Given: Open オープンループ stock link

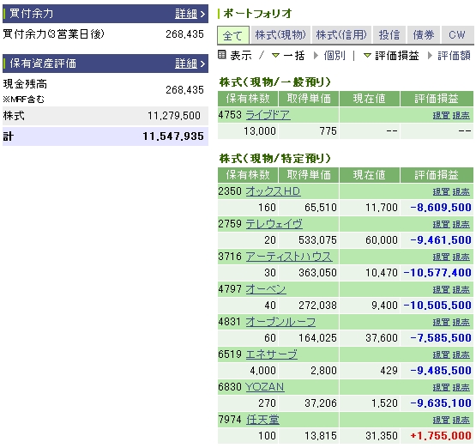Looking at the screenshot, I should [280, 322].
